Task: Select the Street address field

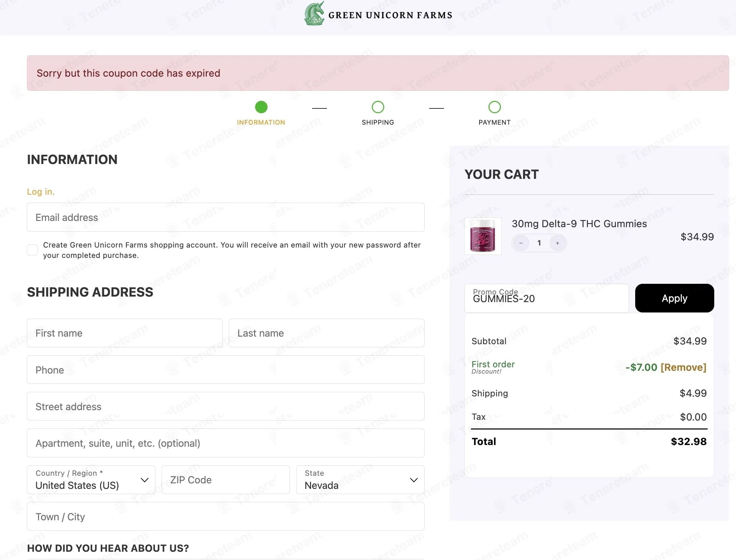Action: [x=226, y=406]
